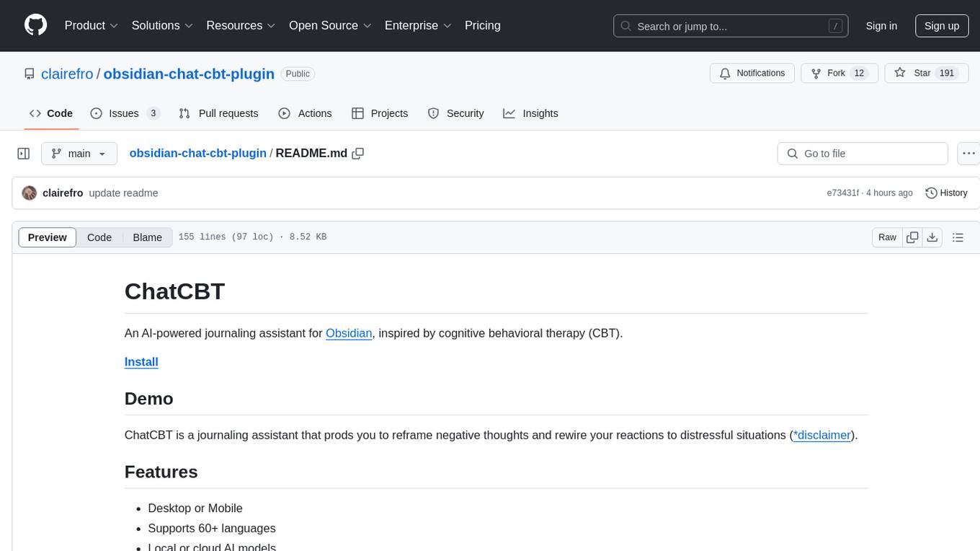Expand the Resources menu
Screen dimensions: 980x551
(241, 25)
